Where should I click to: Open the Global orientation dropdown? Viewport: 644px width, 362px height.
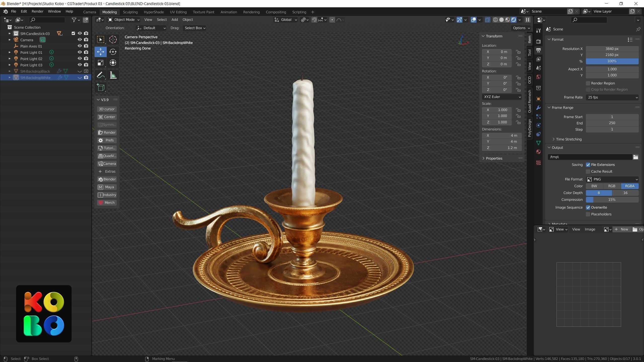[x=286, y=20]
